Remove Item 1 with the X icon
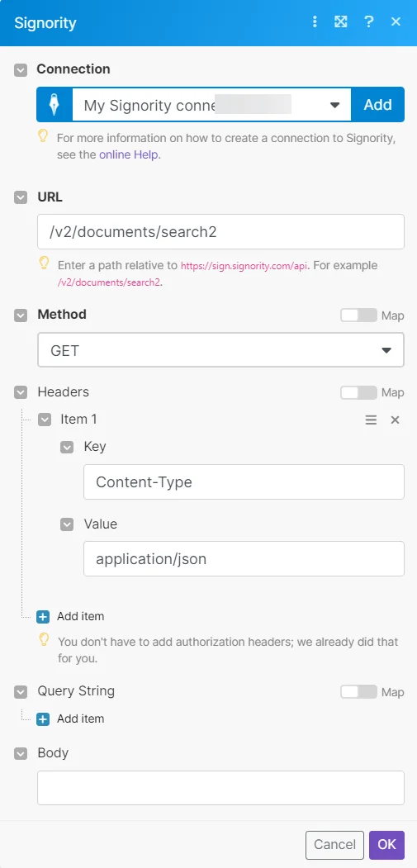This screenshot has height=868, width=417. coord(395,420)
